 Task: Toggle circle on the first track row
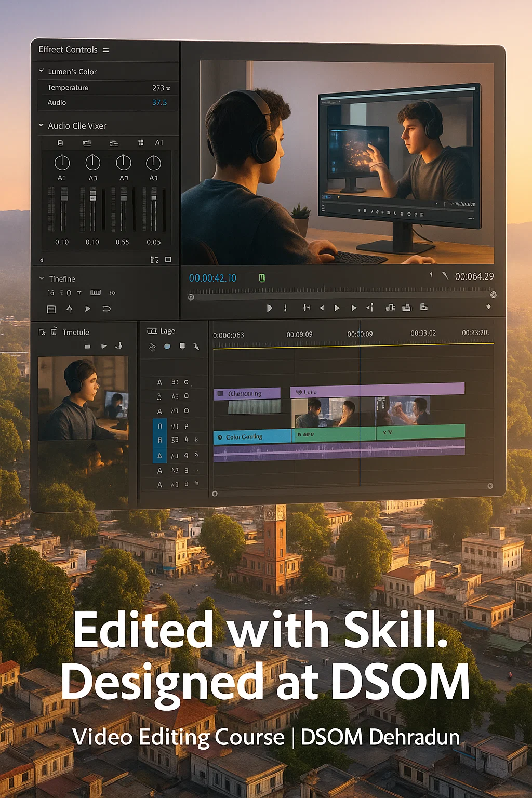186,382
